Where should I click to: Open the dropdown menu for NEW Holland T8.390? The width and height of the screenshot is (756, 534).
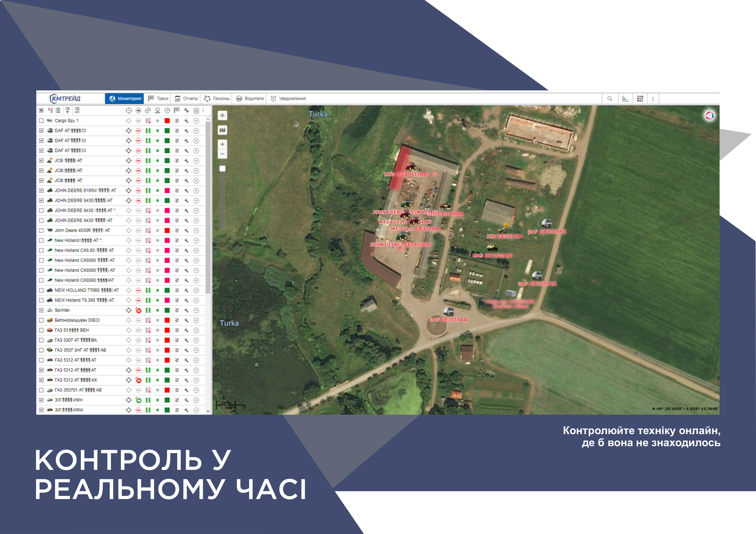pyautogui.click(x=196, y=300)
